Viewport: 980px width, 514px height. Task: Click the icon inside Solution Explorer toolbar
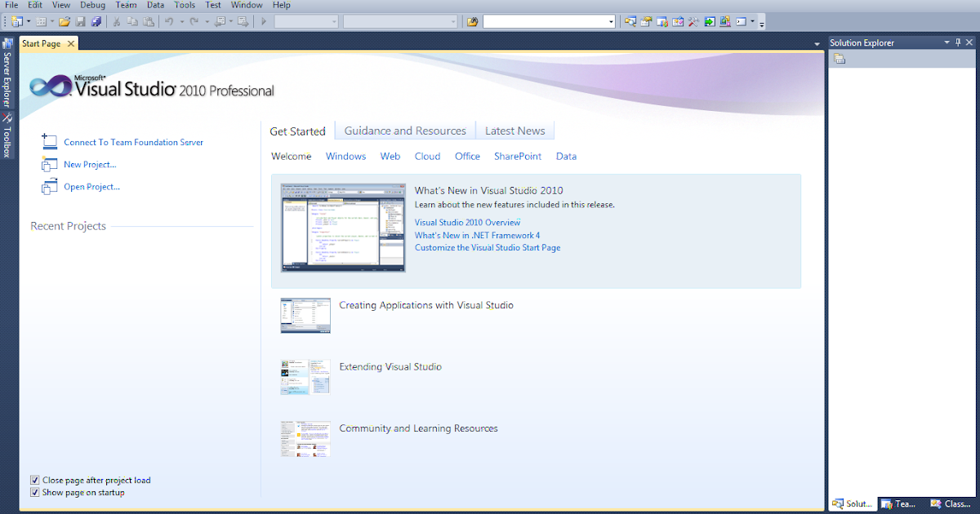(840, 59)
